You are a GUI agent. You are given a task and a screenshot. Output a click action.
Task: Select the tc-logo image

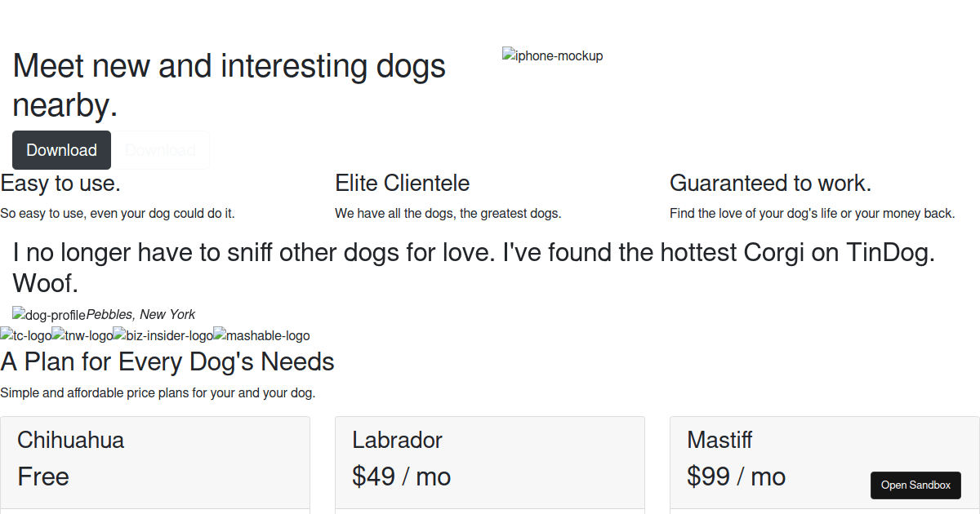click(x=25, y=335)
